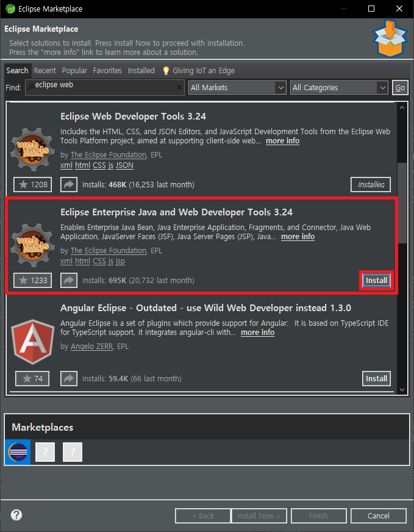Open the All Markets dropdown
Image resolution: width=414 pixels, height=532 pixels.
tap(237, 87)
